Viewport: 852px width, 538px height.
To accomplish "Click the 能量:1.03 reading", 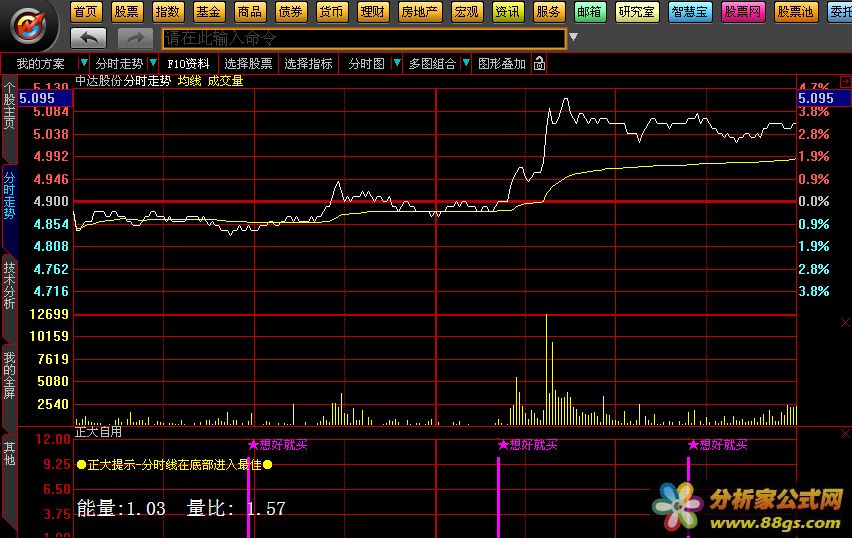I will (x=121, y=509).
